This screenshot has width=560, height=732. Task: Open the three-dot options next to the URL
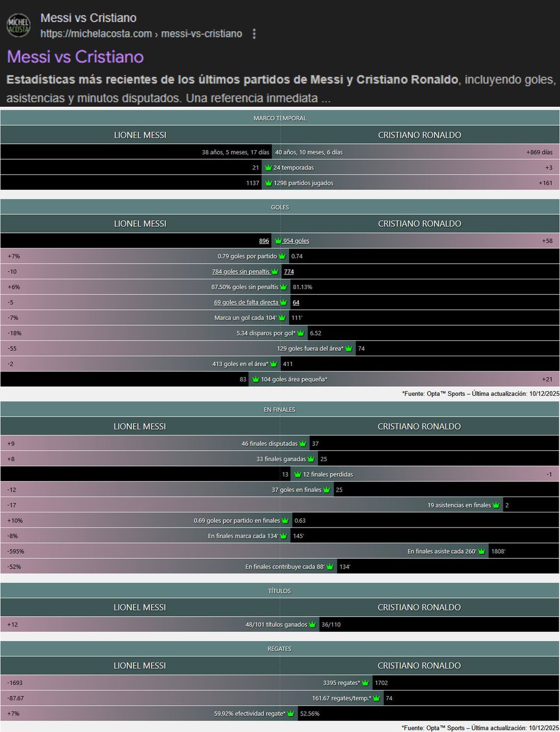[x=254, y=34]
